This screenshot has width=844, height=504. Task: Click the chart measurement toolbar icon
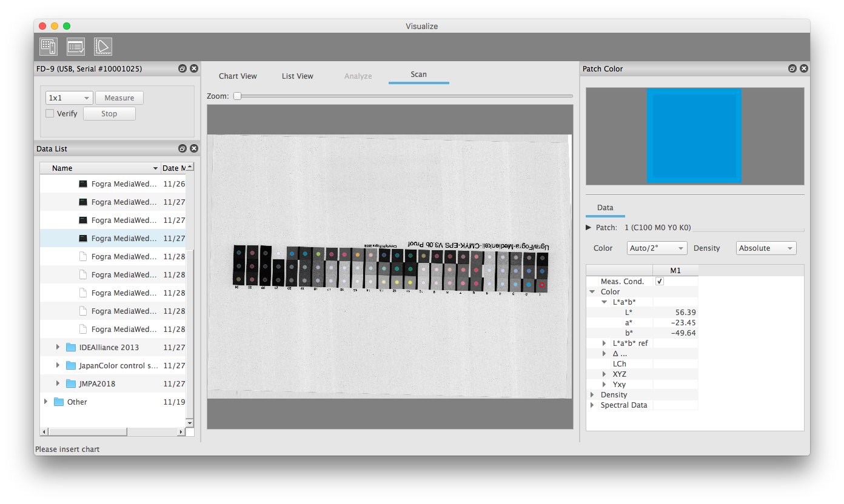[x=49, y=47]
